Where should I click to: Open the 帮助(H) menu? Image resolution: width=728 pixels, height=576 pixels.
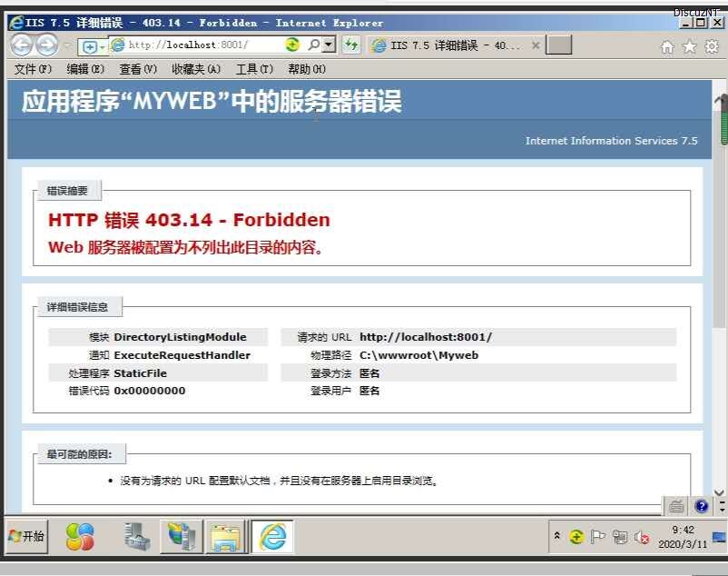click(x=307, y=69)
